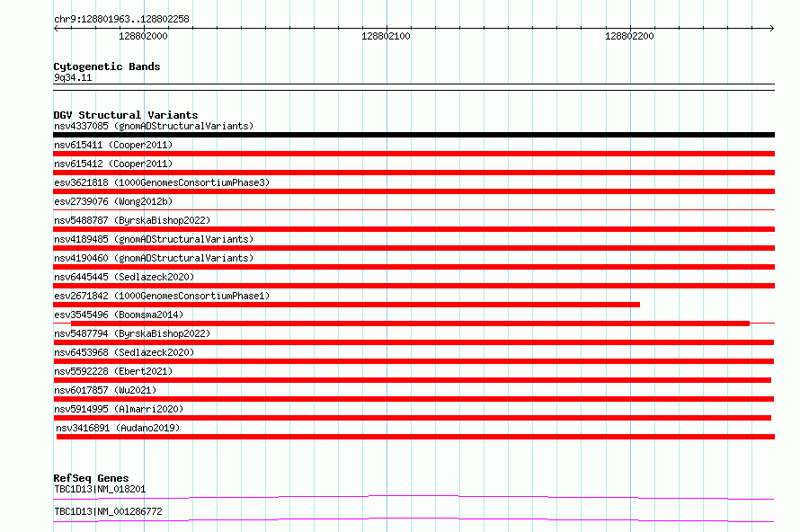Click ruler position label 128802000

tap(143, 36)
